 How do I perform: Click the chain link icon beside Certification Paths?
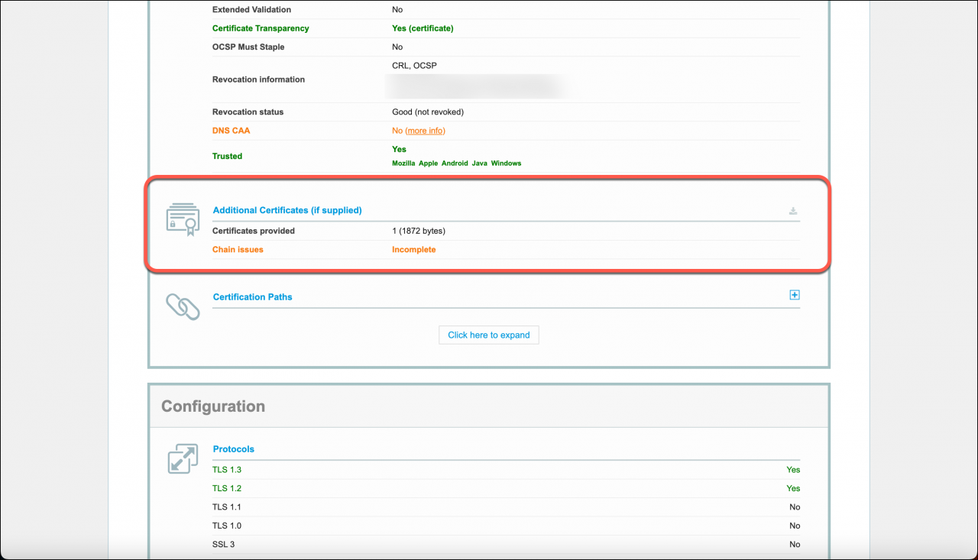point(183,306)
